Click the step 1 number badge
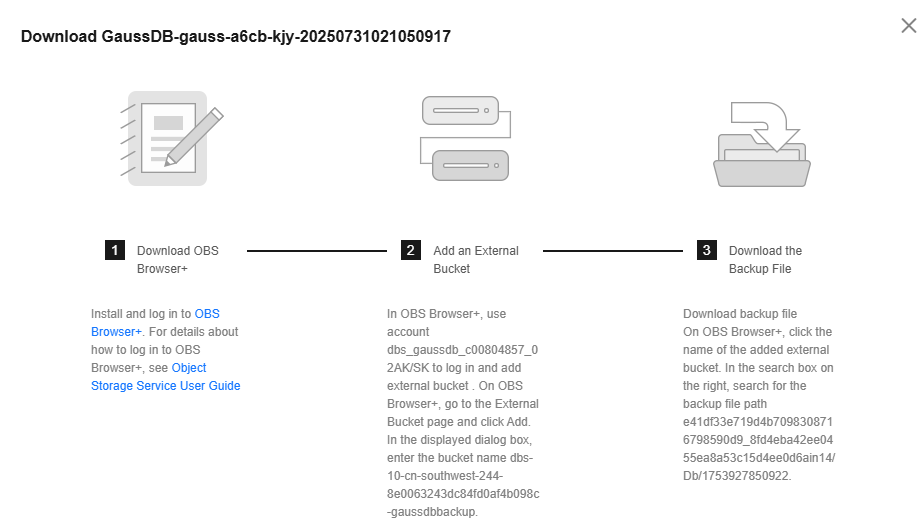This screenshot has width=922, height=528. [x=115, y=250]
